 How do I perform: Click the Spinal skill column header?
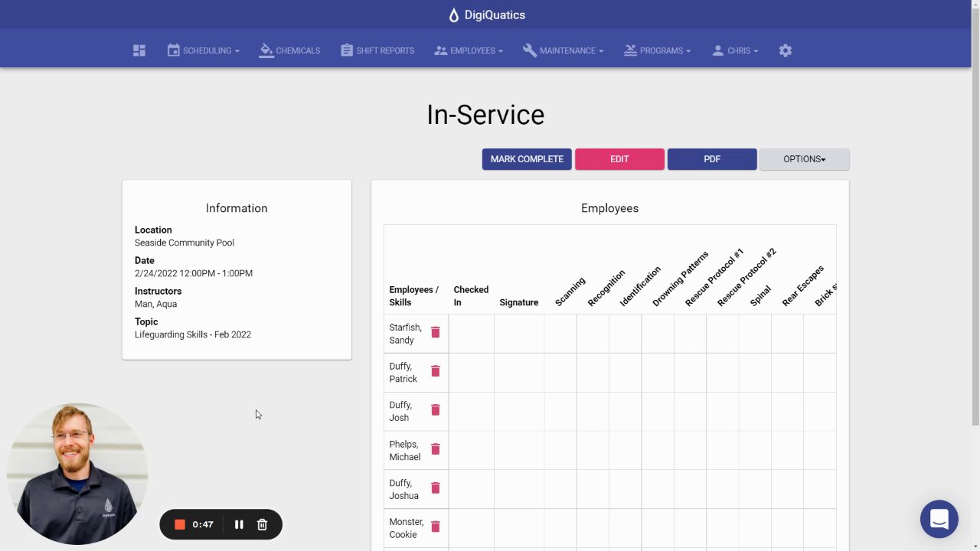[x=760, y=295]
